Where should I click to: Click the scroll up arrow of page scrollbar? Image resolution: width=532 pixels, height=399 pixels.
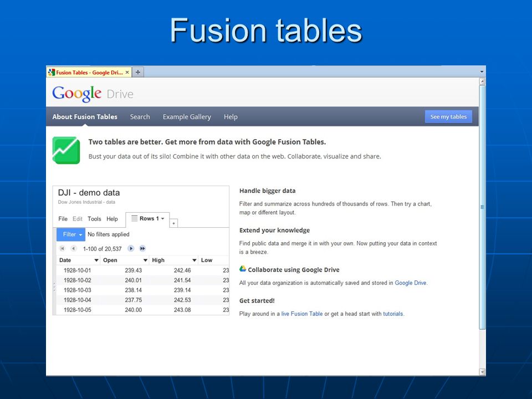coord(482,81)
